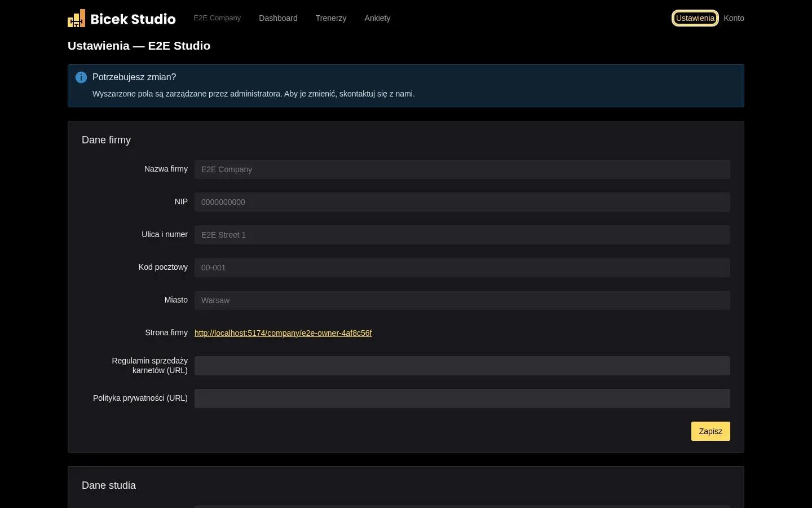Click the NIP input field
This screenshot has height=508, width=812.
coord(462,202)
